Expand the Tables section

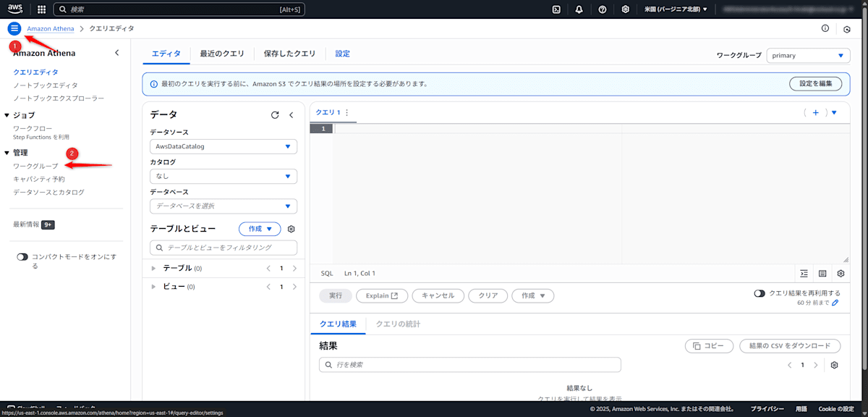(x=153, y=268)
